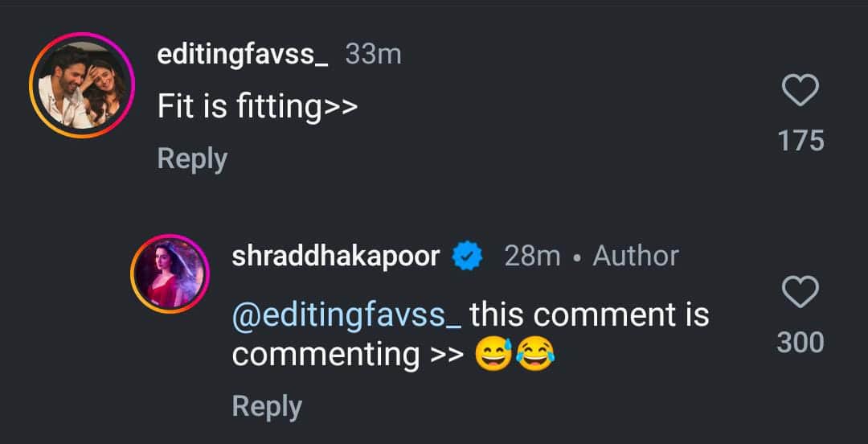The height and width of the screenshot is (444, 868).
Task: Tap the heart on shraddhakapoor's reply
Action: click(x=800, y=293)
